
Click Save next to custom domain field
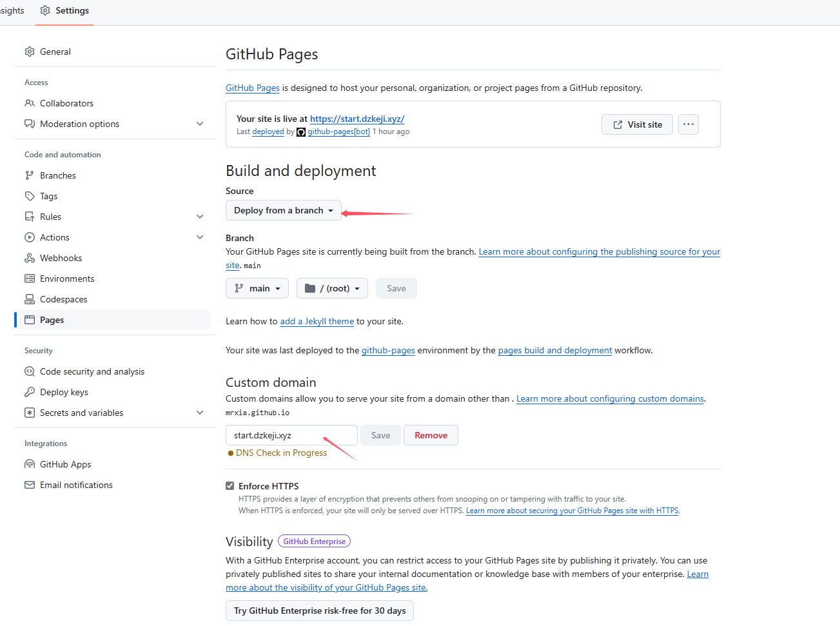pyautogui.click(x=381, y=435)
